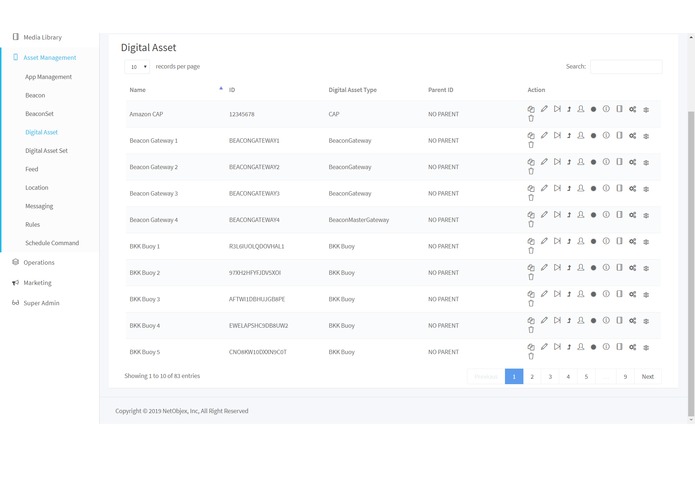695x494 pixels.
Task: Click into the Search input field
Action: (626, 66)
